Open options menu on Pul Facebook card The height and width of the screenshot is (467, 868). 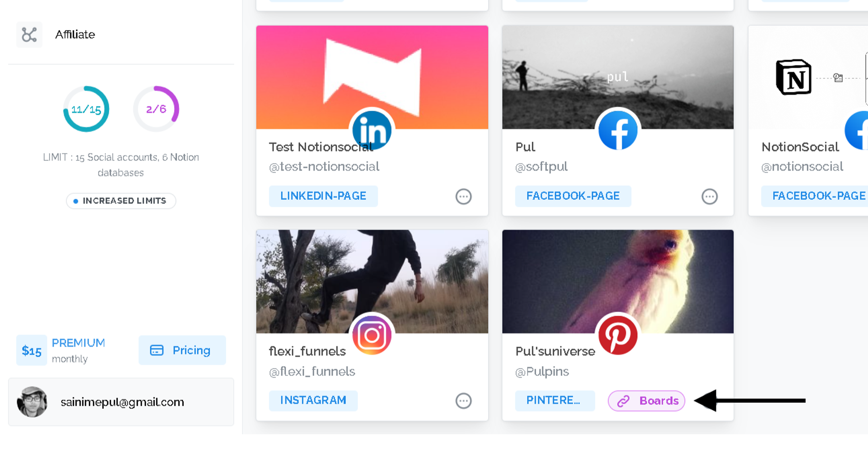pos(709,196)
